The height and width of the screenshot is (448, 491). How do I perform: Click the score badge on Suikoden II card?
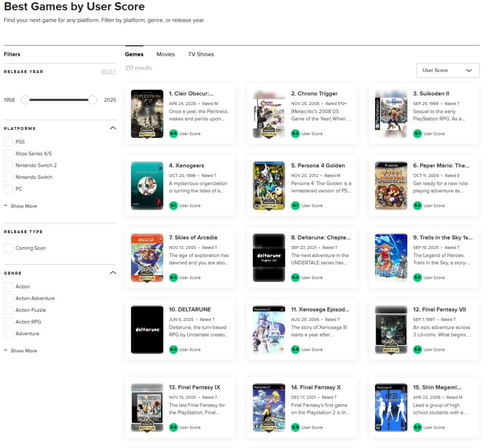point(418,133)
